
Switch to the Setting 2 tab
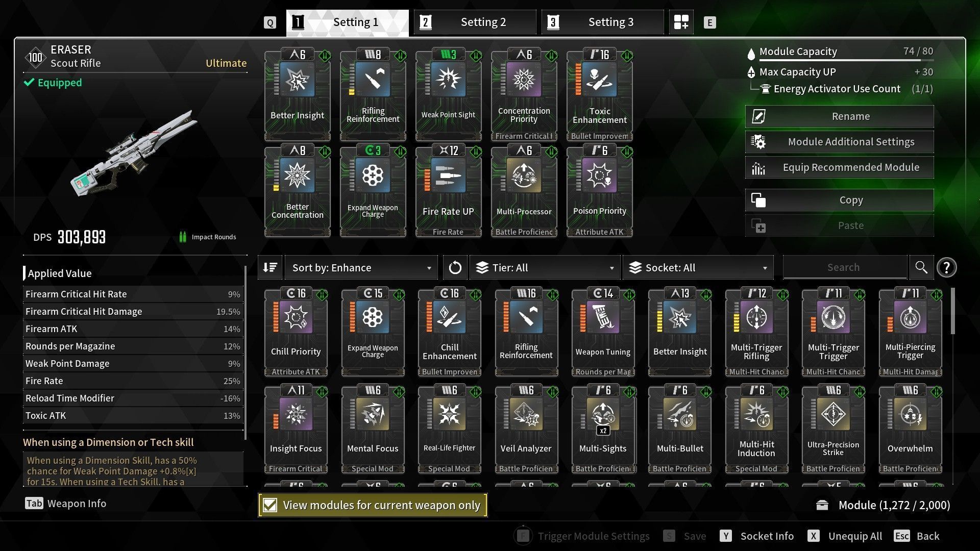(475, 22)
